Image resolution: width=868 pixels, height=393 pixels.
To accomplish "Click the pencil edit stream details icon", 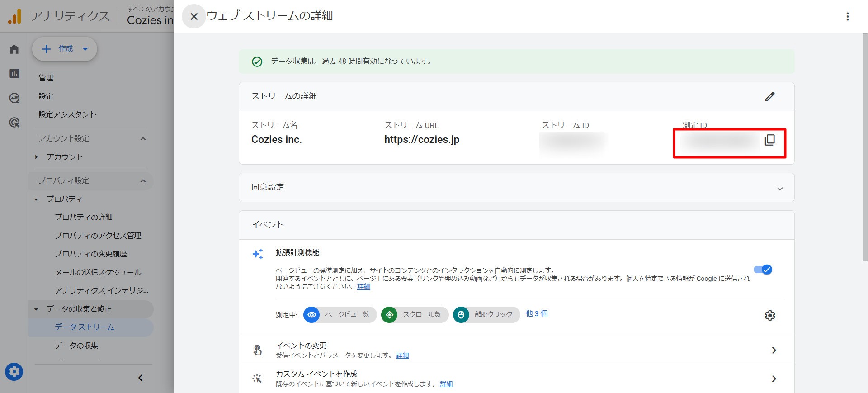I will (x=770, y=96).
